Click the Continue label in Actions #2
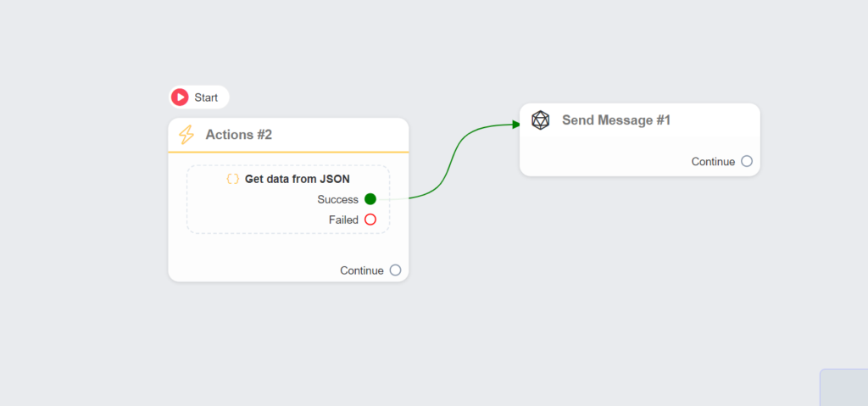This screenshot has width=868, height=406. (x=362, y=270)
